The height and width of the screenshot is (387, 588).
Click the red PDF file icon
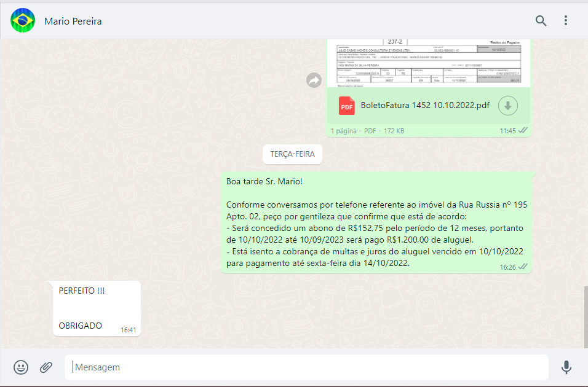click(x=347, y=106)
